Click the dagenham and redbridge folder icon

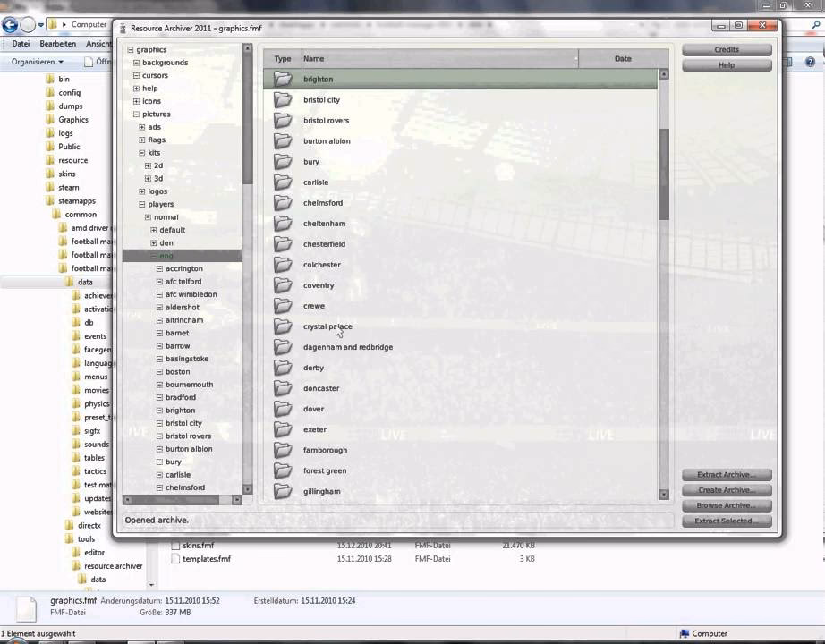tap(283, 347)
